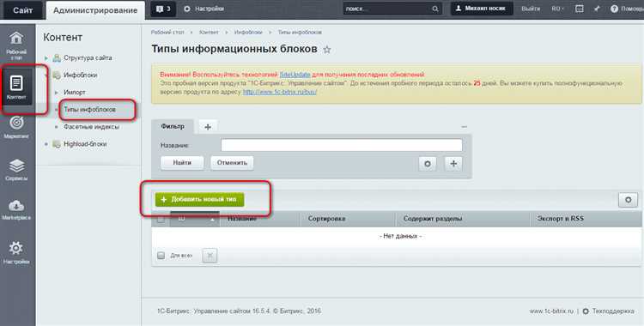Screen dimensions: 644x326
Task: Expand the Импорт tree node
Action: point(57,93)
